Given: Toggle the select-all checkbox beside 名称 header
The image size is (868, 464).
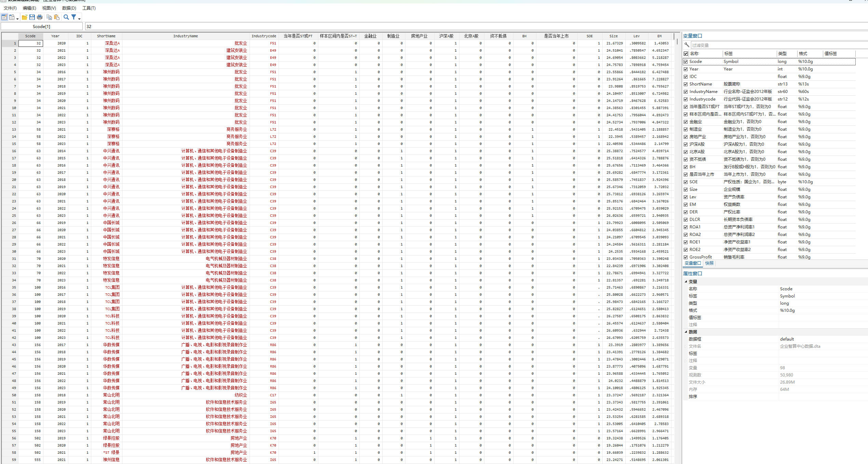Looking at the screenshot, I should tap(686, 54).
